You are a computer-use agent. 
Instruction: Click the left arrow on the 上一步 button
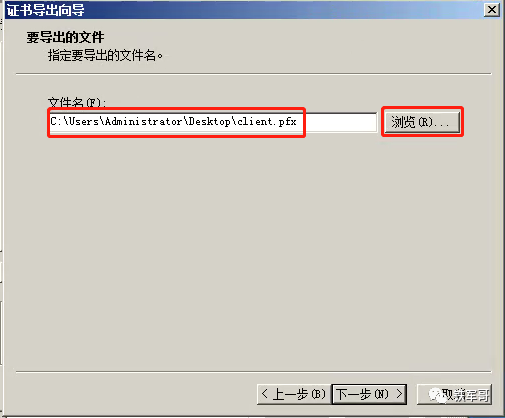(x=265, y=394)
